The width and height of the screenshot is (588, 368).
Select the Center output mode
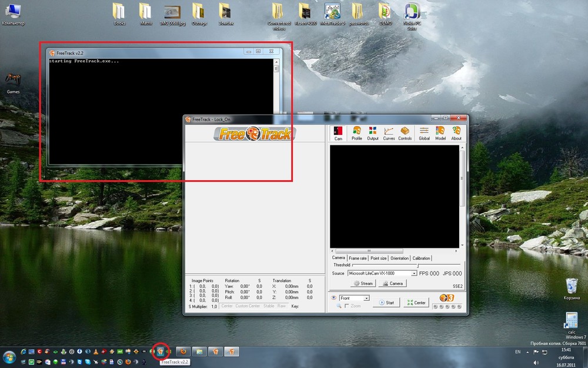(227, 306)
